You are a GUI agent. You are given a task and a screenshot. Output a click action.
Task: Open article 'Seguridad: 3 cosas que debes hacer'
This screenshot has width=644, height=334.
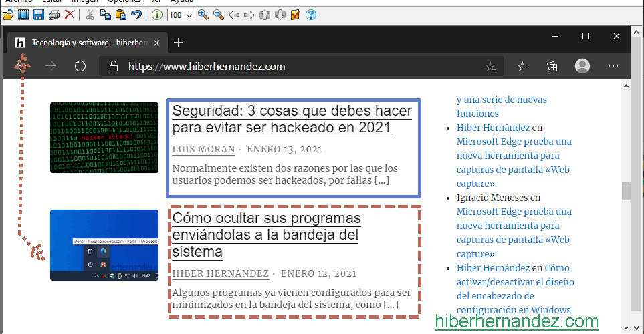tap(292, 119)
